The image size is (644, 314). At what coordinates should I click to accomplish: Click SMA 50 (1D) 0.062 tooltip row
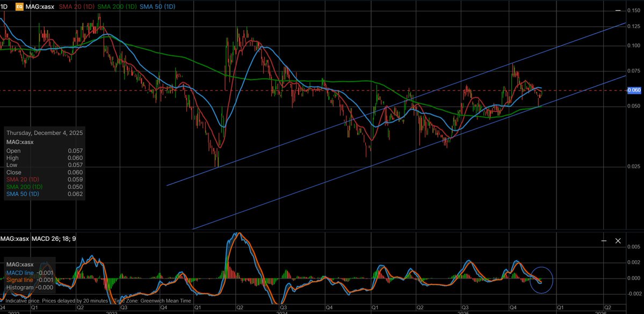tap(45, 194)
